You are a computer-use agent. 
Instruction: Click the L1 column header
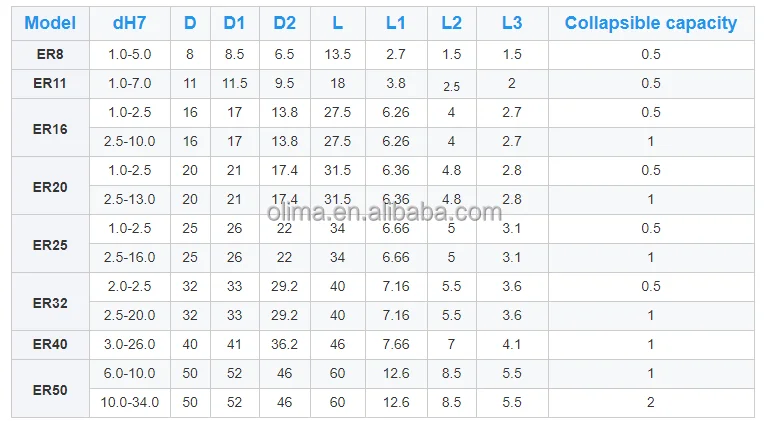pos(395,23)
